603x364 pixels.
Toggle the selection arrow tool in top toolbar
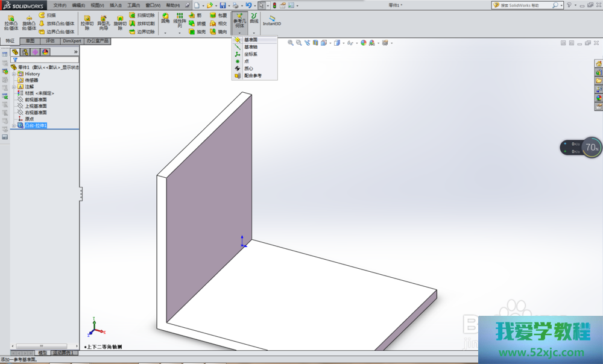261,5
